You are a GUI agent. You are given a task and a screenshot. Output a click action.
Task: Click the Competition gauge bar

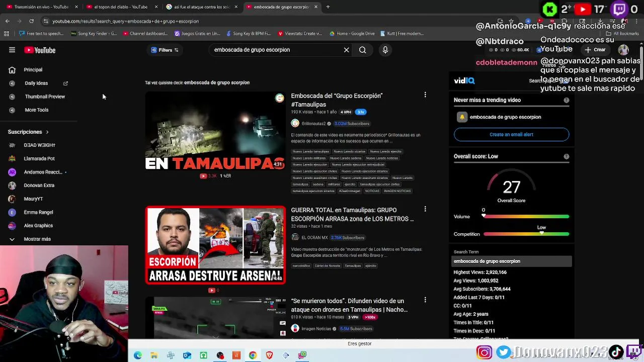(x=526, y=234)
